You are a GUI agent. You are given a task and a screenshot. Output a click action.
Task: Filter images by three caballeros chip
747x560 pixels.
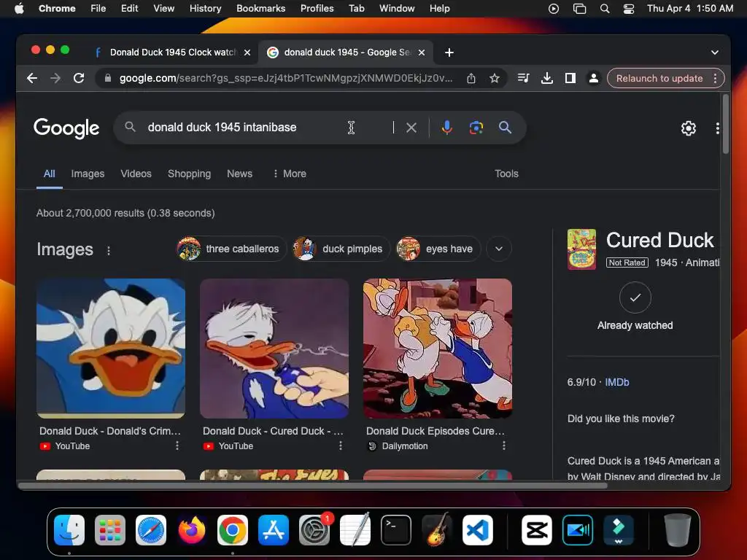231,249
